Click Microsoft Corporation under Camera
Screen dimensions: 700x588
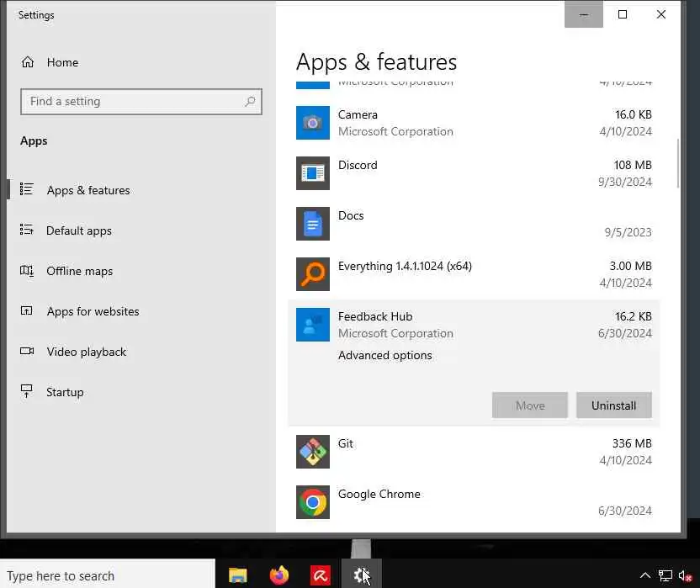pos(395,132)
